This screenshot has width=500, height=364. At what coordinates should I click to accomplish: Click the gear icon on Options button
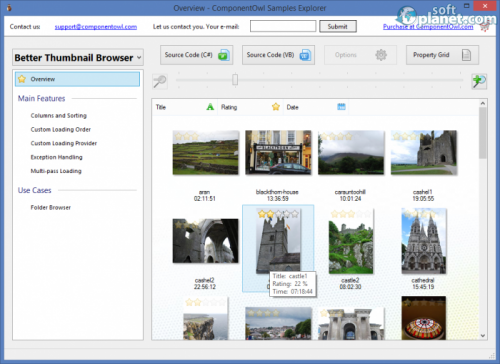pyautogui.click(x=381, y=55)
